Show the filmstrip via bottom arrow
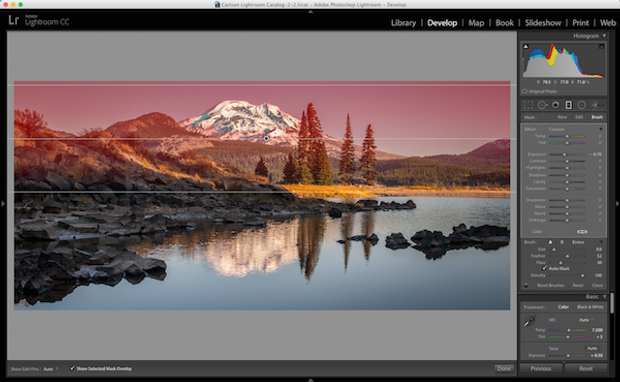 (310, 380)
